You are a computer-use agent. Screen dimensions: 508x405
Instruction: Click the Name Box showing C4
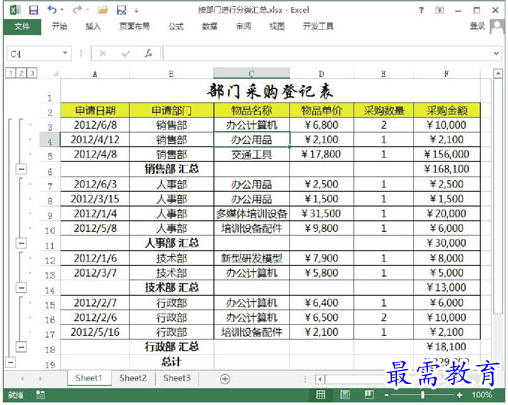coord(33,53)
